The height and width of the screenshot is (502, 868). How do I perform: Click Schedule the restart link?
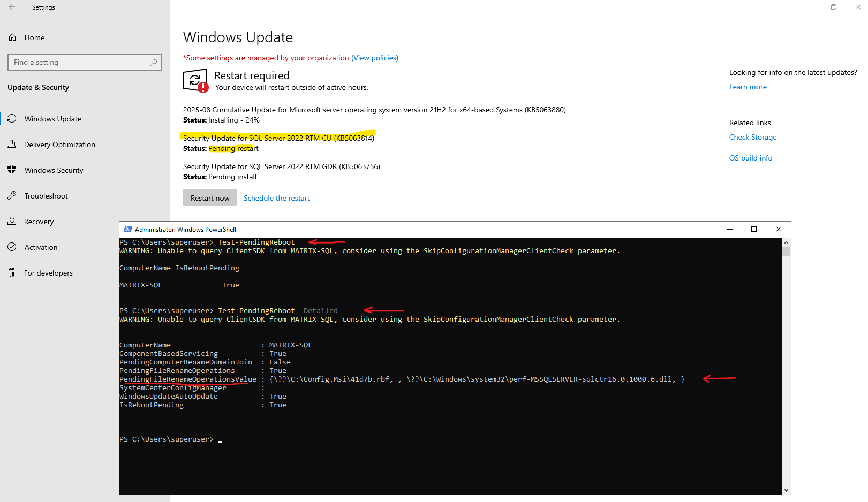(x=276, y=198)
